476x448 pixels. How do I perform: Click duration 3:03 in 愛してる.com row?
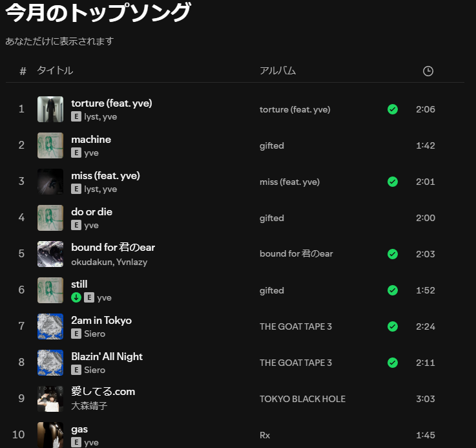tap(426, 399)
